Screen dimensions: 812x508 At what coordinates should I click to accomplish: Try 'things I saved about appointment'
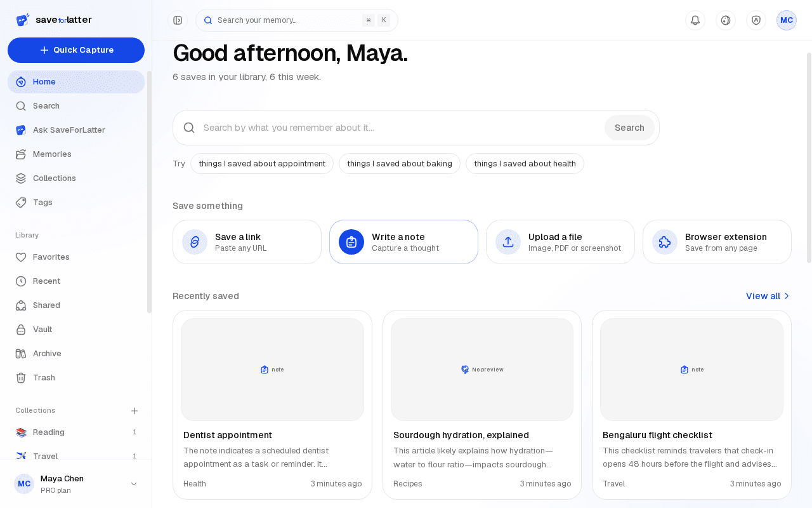[x=262, y=164]
